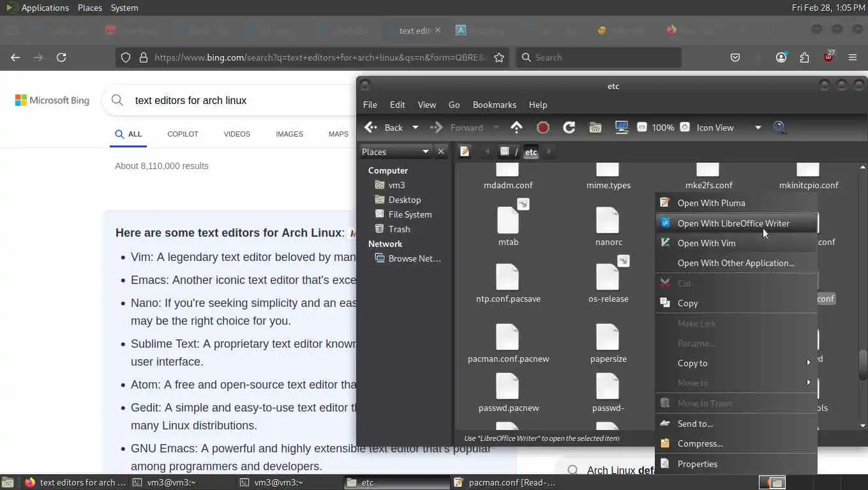
Task: Show site shield tracking protection info
Action: point(126,57)
